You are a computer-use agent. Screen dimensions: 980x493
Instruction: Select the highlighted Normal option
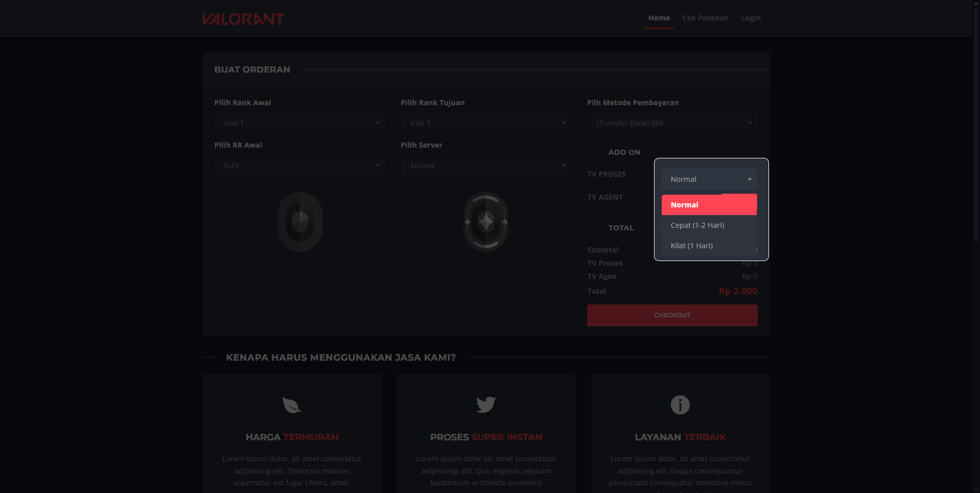click(x=709, y=205)
